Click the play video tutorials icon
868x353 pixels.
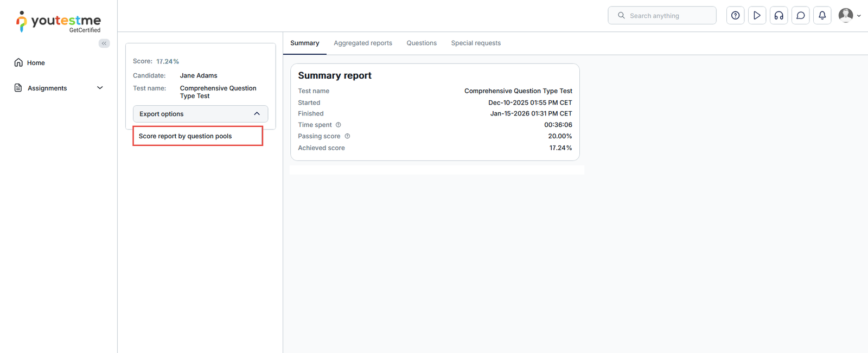tap(757, 16)
